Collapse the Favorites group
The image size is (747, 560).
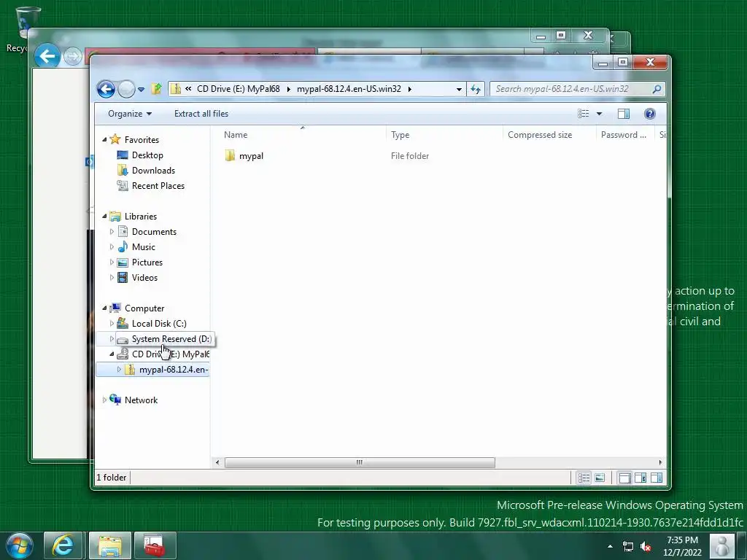pyautogui.click(x=104, y=139)
